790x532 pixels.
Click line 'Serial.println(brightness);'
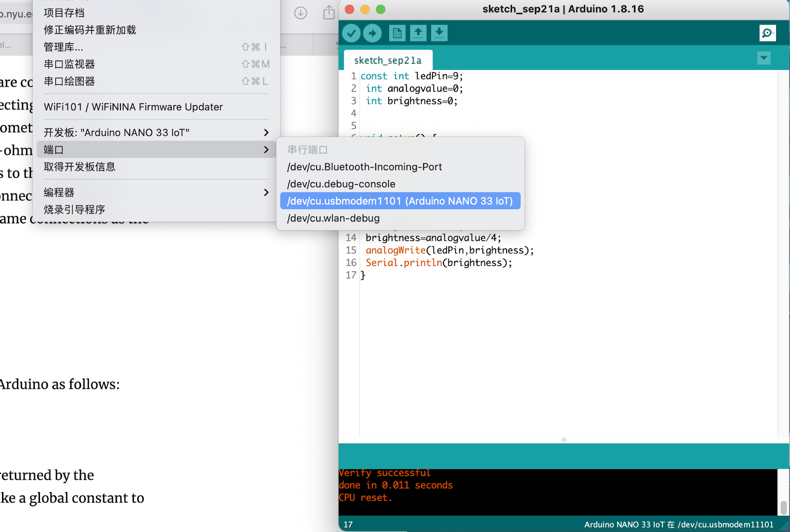click(x=438, y=263)
